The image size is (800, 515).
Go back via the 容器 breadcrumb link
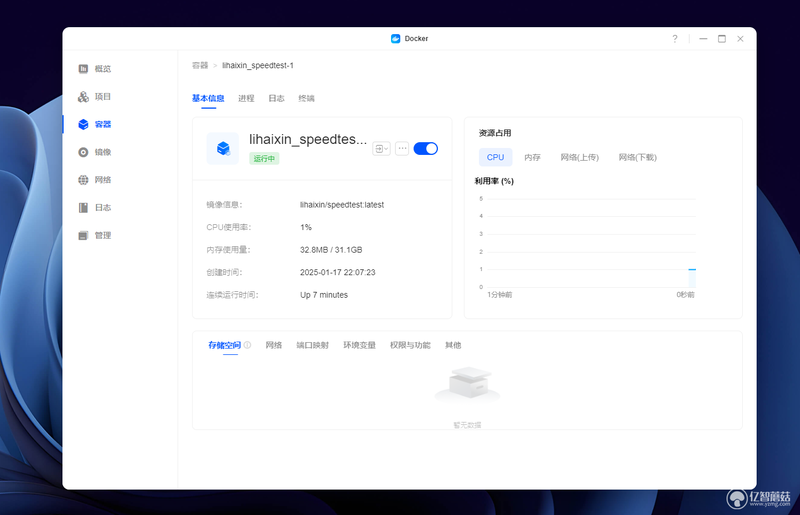200,65
